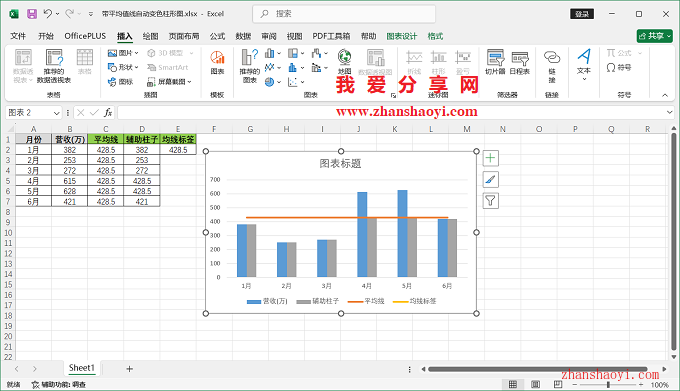680x391 pixels.
Task: Open Chart Elements plus button beside chart
Action: [490, 158]
